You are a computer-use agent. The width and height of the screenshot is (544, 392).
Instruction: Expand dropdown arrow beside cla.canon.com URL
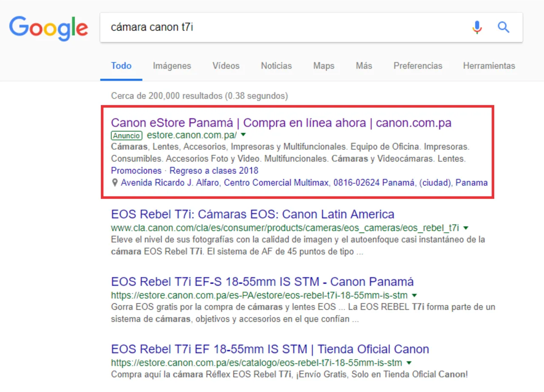[466, 227]
